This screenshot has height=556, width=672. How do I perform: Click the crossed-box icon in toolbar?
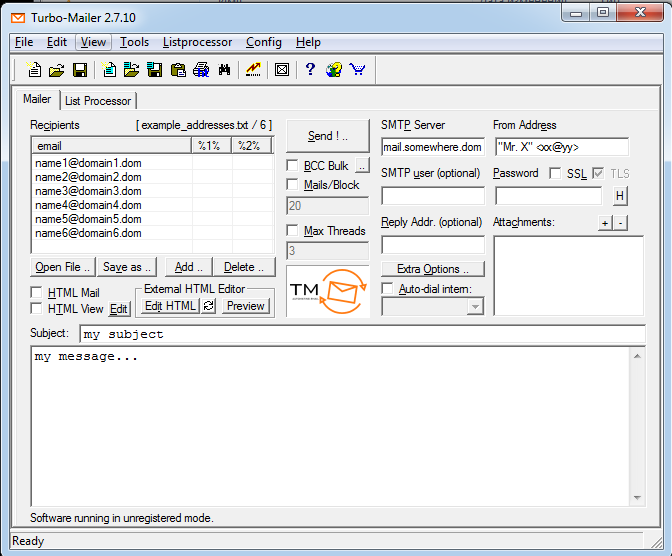281,70
